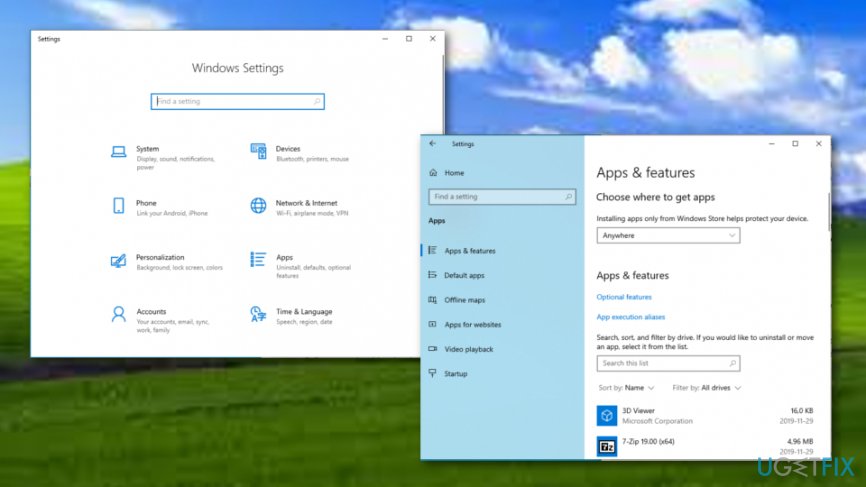Open the Anywhere app source dropdown
This screenshot has width=866, height=487.
(x=668, y=235)
